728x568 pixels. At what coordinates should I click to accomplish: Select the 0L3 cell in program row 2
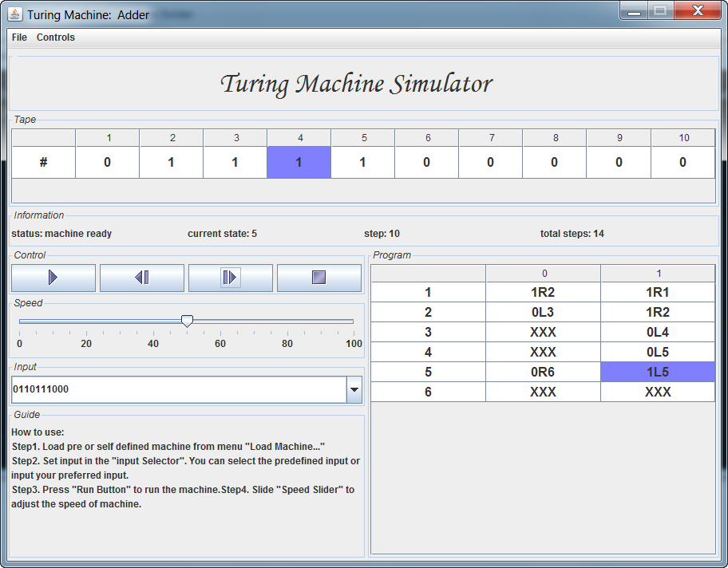pyautogui.click(x=543, y=312)
